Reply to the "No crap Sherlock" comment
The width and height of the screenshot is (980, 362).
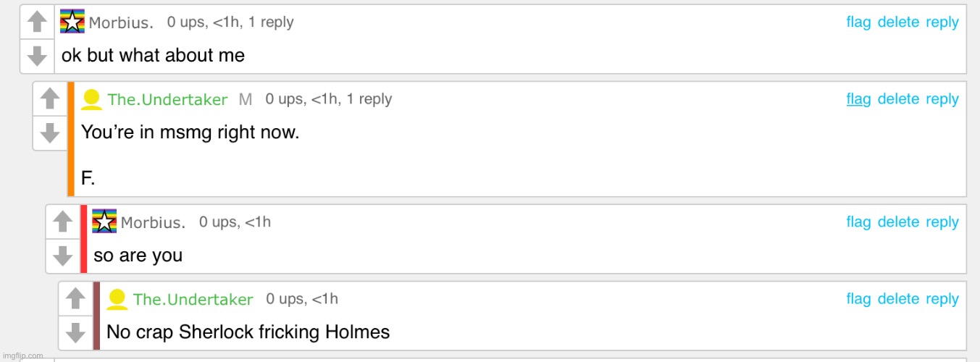coord(942,299)
